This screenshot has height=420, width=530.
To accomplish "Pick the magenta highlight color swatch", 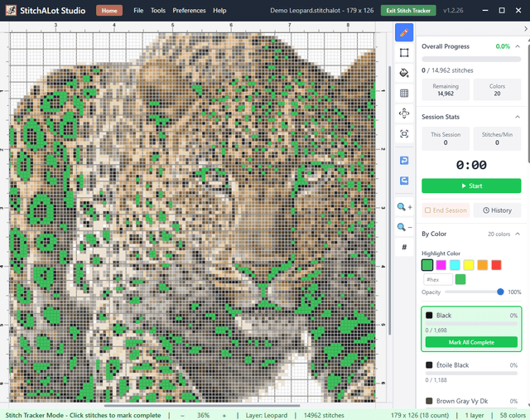I will [441, 265].
